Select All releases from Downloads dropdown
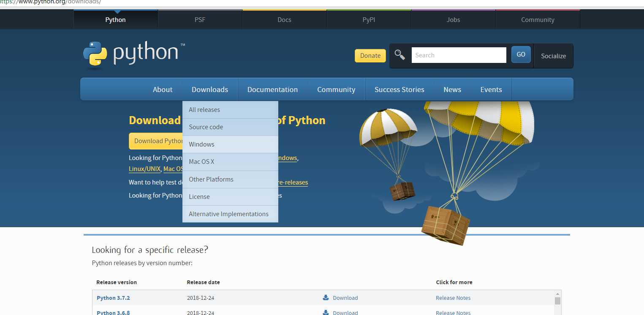Image resolution: width=644 pixels, height=315 pixels. 230,110
